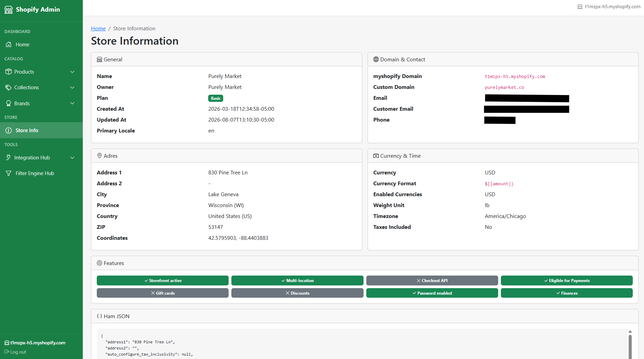Click the purelymarket.co custom domain value

[x=504, y=88]
